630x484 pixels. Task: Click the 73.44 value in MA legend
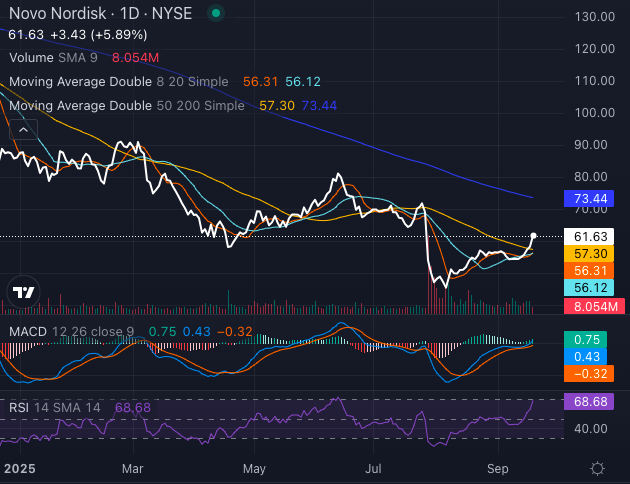319,106
